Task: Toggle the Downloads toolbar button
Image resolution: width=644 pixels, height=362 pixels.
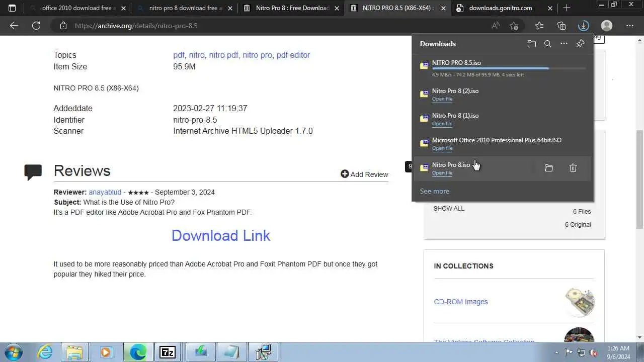Action: 584,26
